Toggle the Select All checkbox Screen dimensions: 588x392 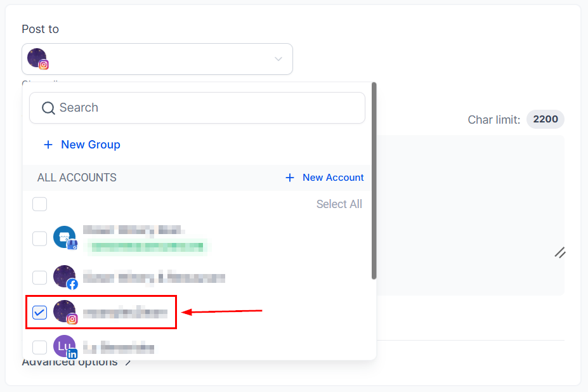(39, 204)
